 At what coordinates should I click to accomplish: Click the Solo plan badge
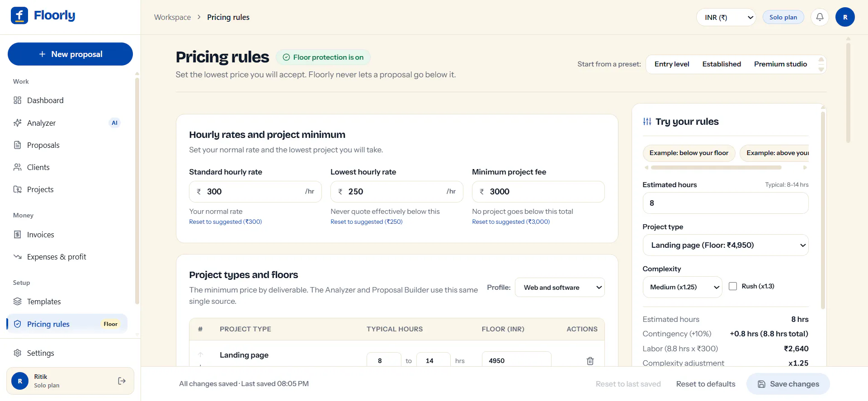783,17
